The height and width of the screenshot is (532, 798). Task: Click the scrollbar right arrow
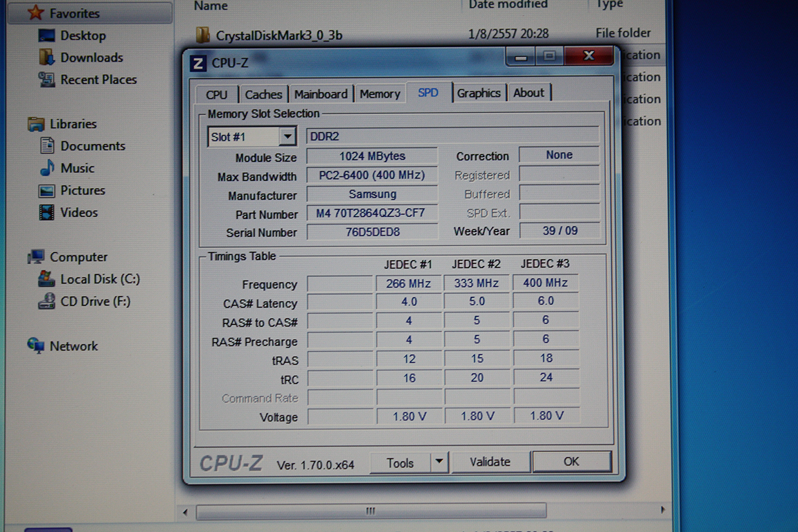coord(662,510)
